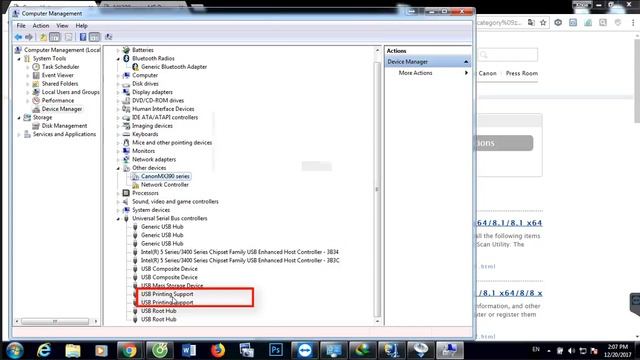The image size is (640, 360).
Task: Collapse the Storage node
Action: [19, 118]
